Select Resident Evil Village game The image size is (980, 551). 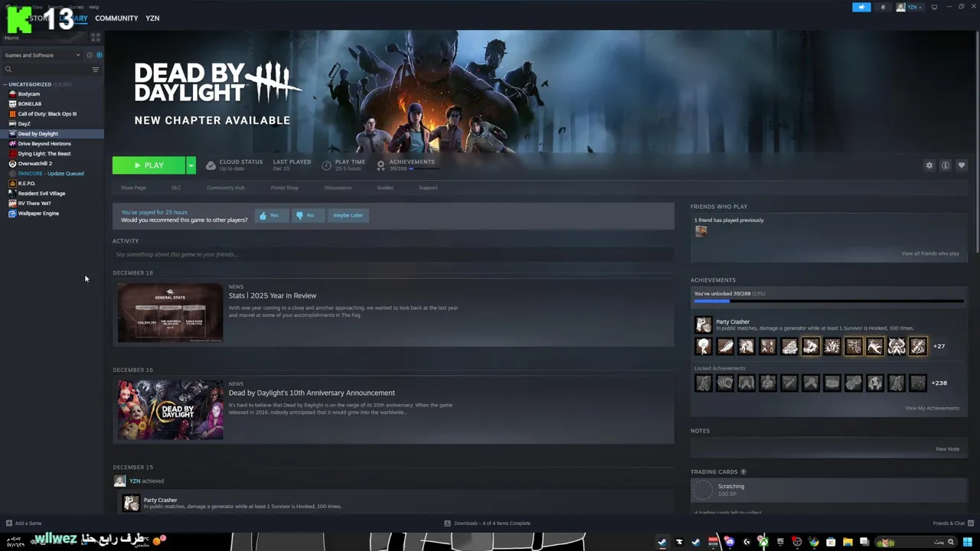click(41, 194)
